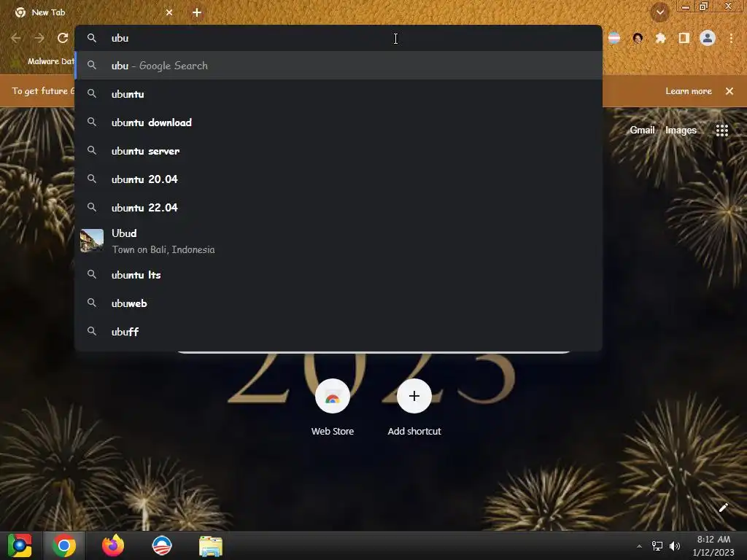Click Chrome icon in the taskbar

pyautogui.click(x=64, y=545)
